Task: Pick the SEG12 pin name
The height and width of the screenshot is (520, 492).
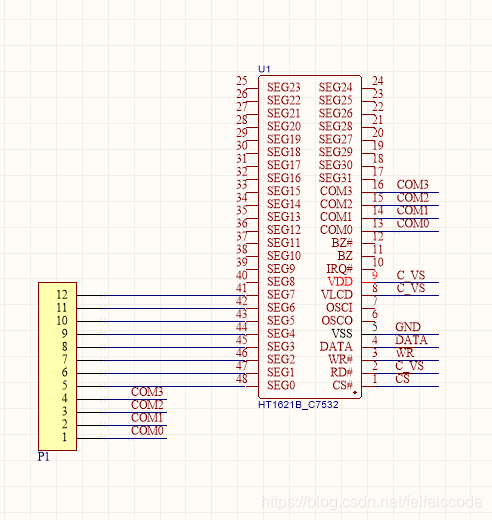Action: click(x=284, y=230)
